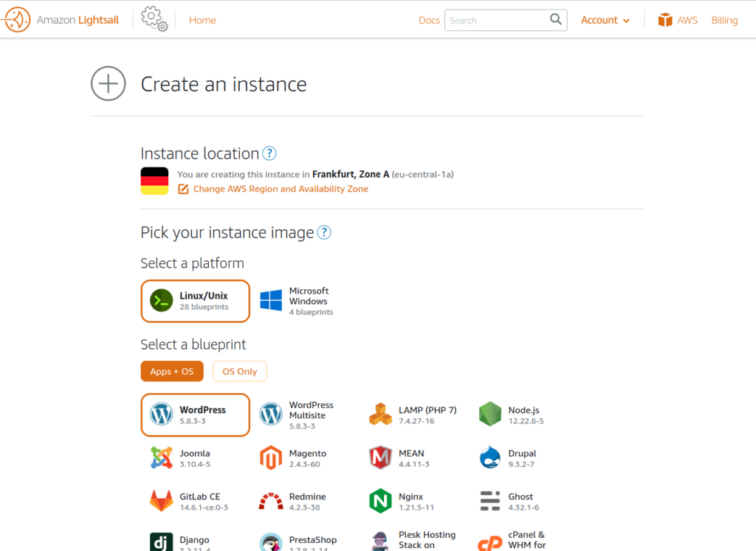Click the WordPress Multisite logo icon

tap(271, 415)
